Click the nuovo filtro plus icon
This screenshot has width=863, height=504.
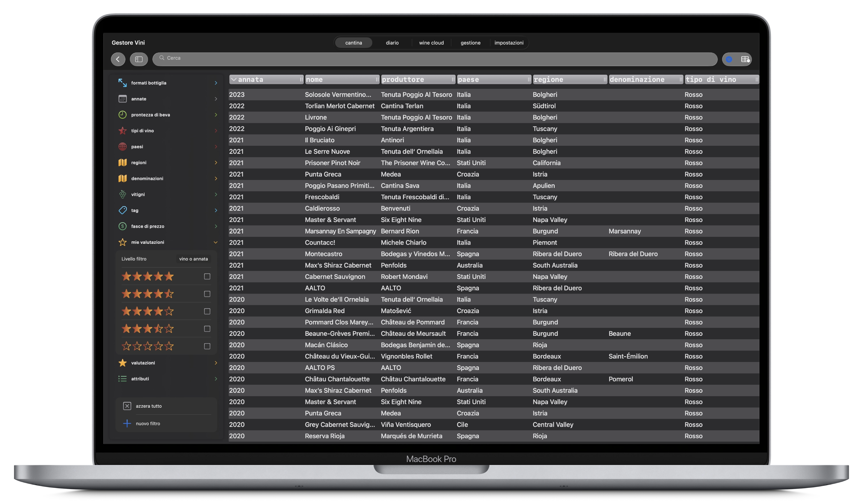127,423
